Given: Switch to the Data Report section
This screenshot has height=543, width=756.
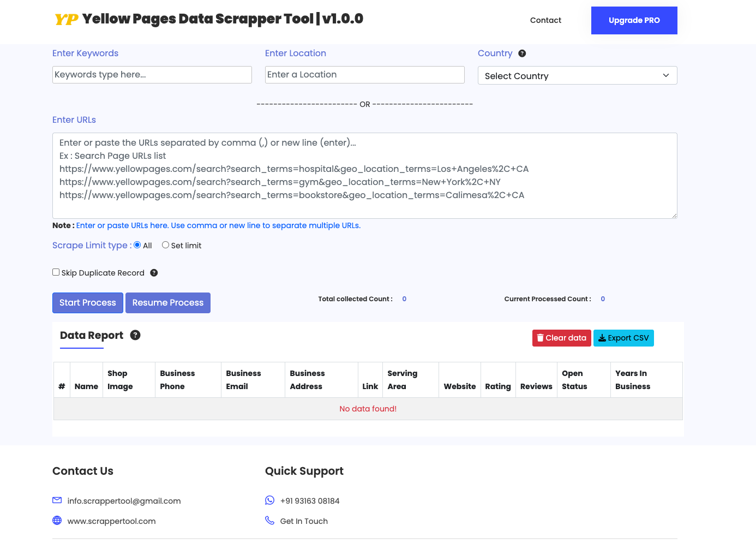Looking at the screenshot, I should [91, 335].
